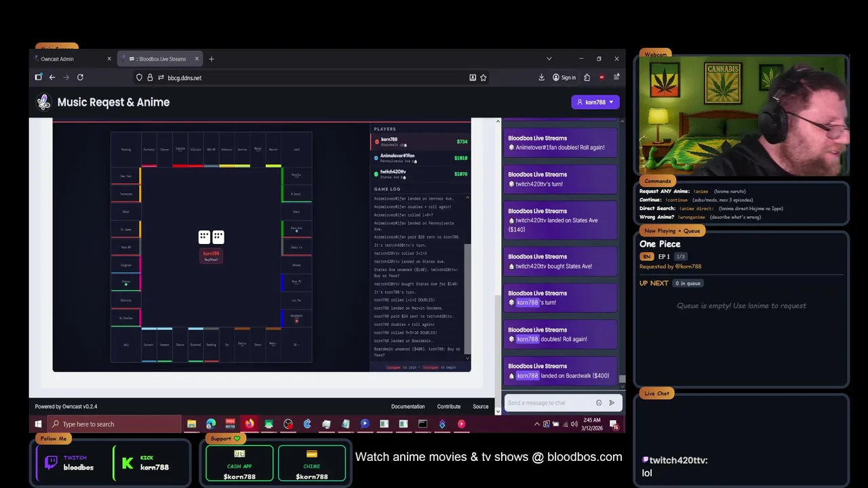This screenshot has height=488, width=868.
Task: Click the white dice in the game board center
Action: click(211, 237)
